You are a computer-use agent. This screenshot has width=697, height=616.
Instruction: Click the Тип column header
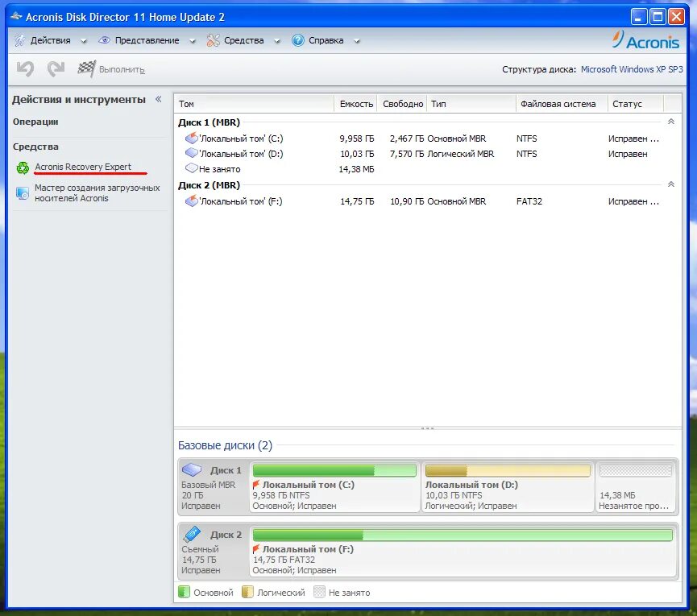point(471,104)
